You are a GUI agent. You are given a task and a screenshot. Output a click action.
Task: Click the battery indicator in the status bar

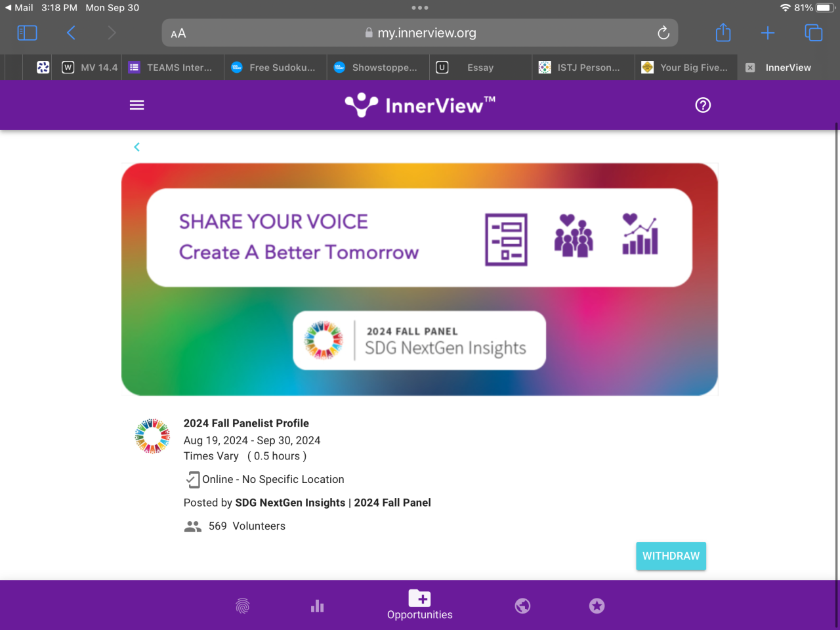pos(825,8)
